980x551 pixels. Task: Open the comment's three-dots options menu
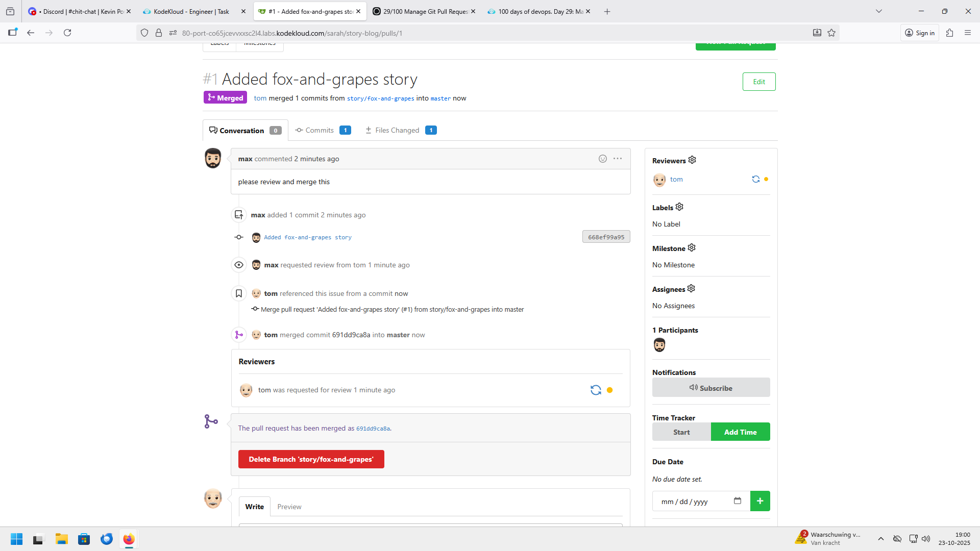tap(618, 159)
